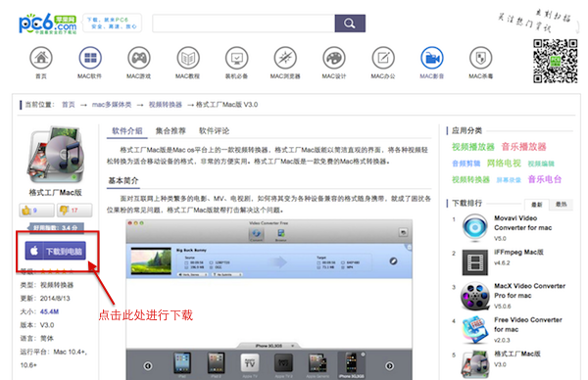
Task: Open iFFmpeg Mac版 title link
Action: click(518, 253)
